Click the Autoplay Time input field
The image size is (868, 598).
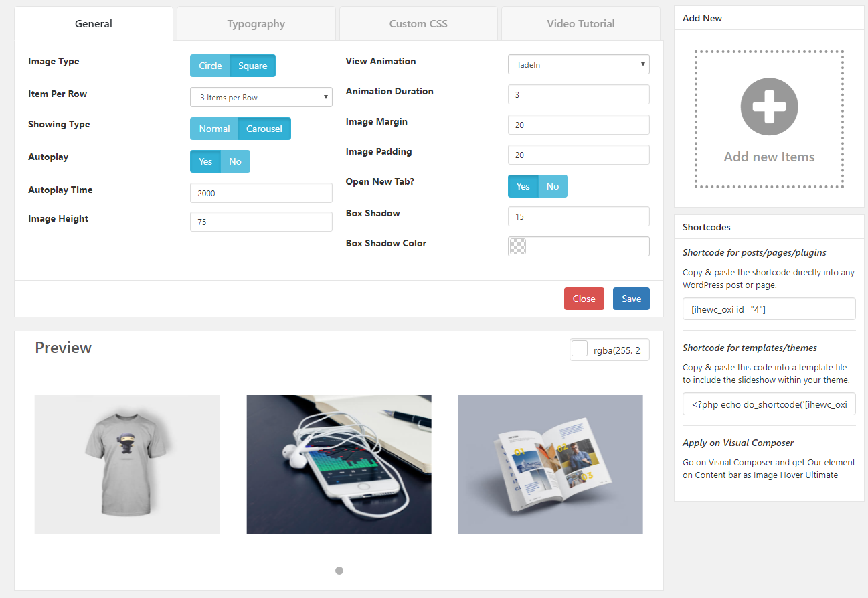[261, 193]
